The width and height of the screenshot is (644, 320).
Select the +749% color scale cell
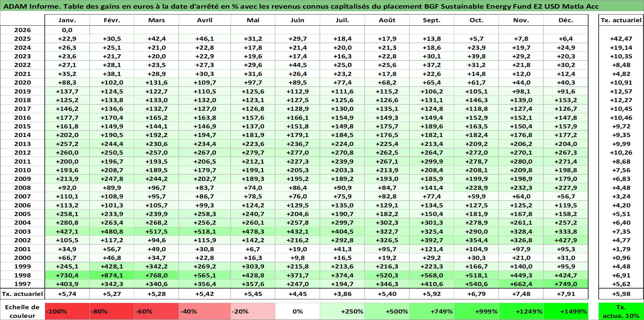pos(432,311)
